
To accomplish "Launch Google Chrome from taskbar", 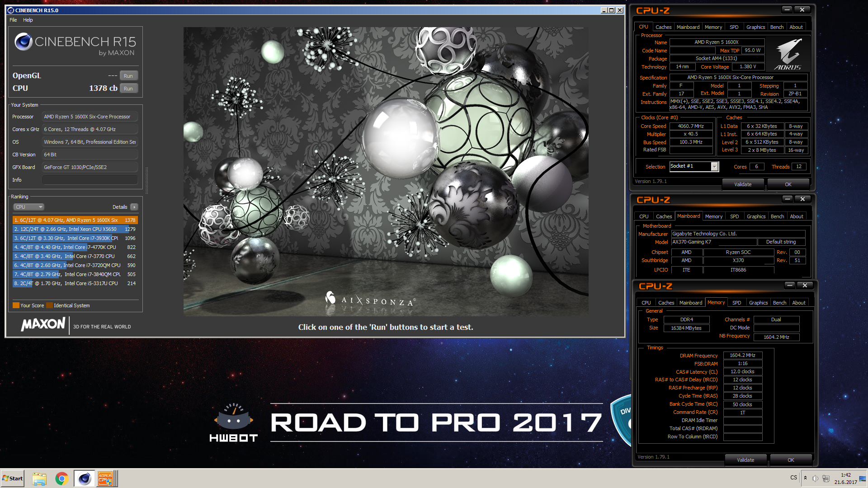I will [62, 479].
